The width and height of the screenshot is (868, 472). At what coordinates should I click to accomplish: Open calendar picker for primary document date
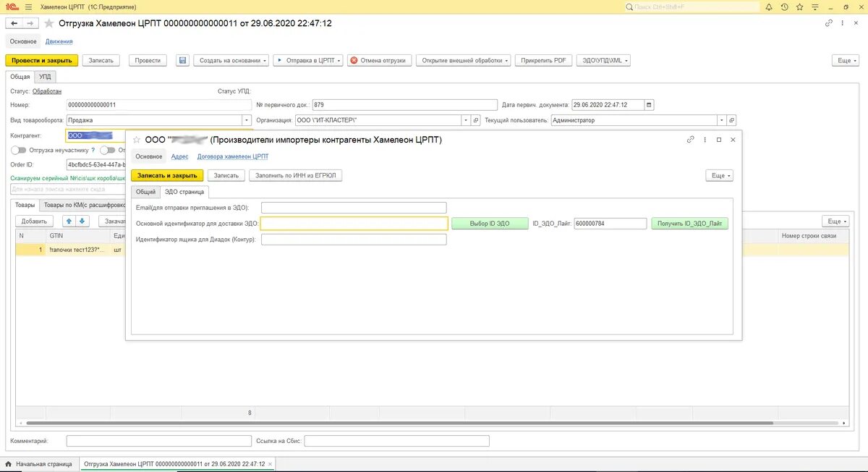point(649,105)
